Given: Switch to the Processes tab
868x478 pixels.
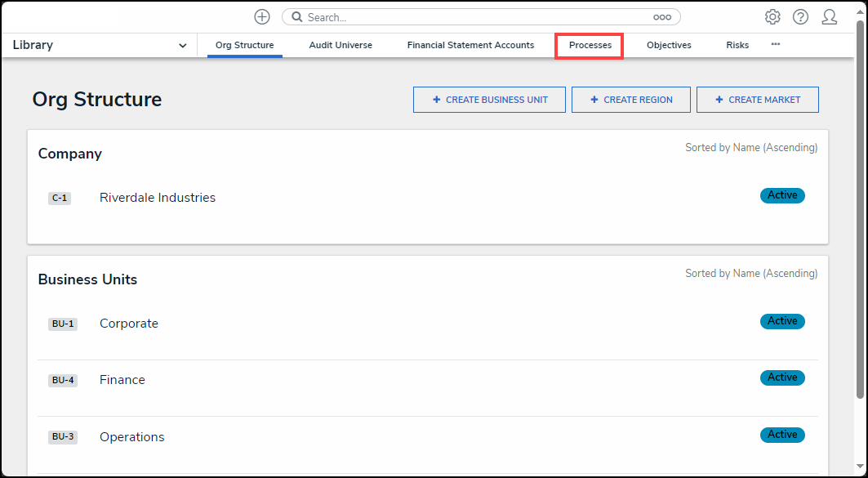Looking at the screenshot, I should (590, 46).
